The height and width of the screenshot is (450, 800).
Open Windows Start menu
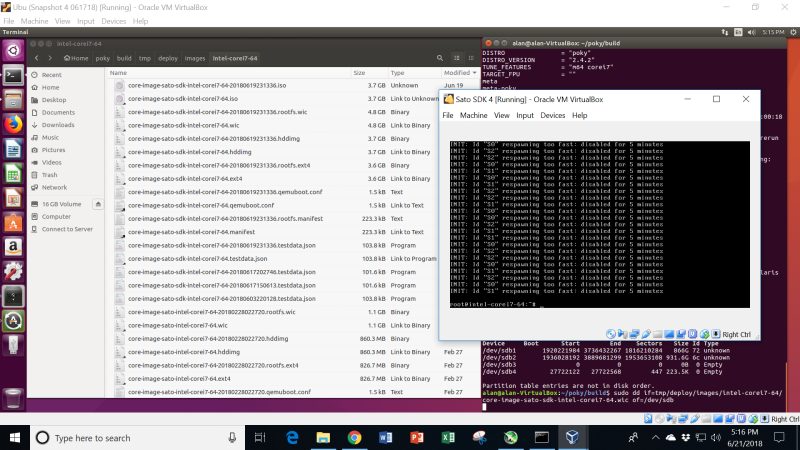pyautogui.click(x=15, y=438)
